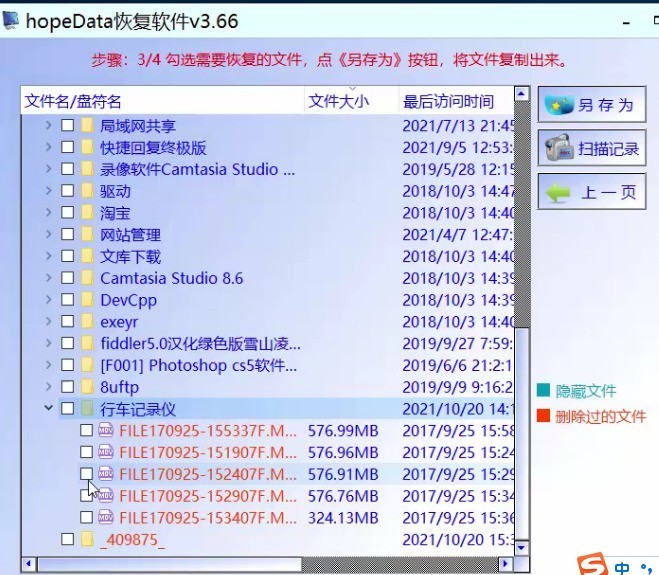
Task: Click the red 删除过的文件 legend swatch
Action: click(x=543, y=416)
